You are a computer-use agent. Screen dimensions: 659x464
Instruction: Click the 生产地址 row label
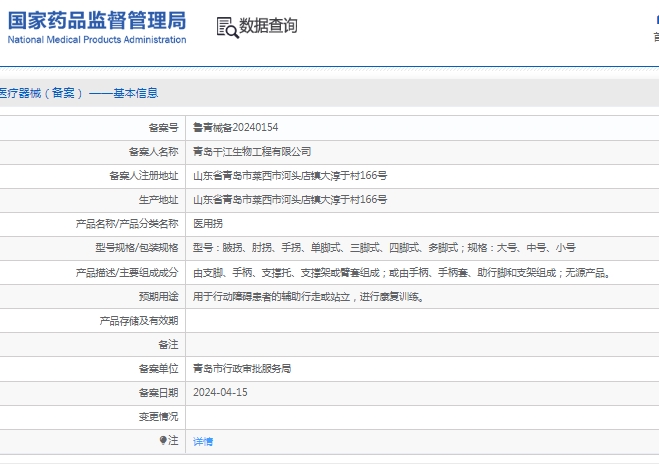tap(158, 199)
